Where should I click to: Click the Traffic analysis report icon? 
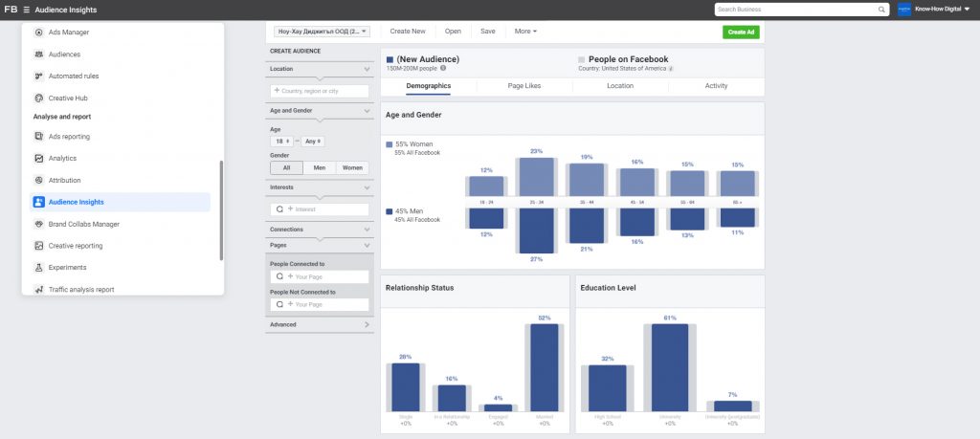click(38, 289)
